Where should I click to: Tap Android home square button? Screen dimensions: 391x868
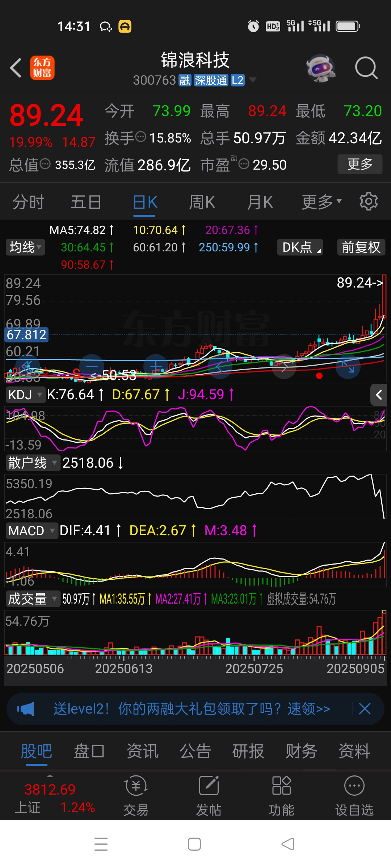pyautogui.click(x=194, y=844)
